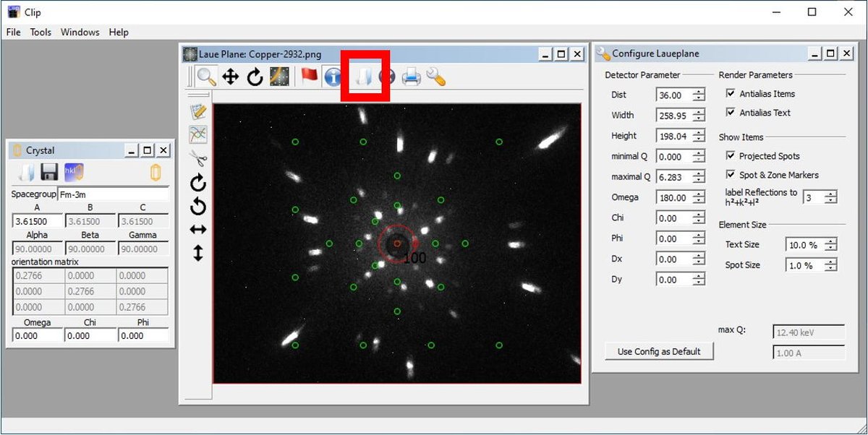Adjust the Omega spinner in Configure panel
The image size is (868, 435).
(x=698, y=197)
